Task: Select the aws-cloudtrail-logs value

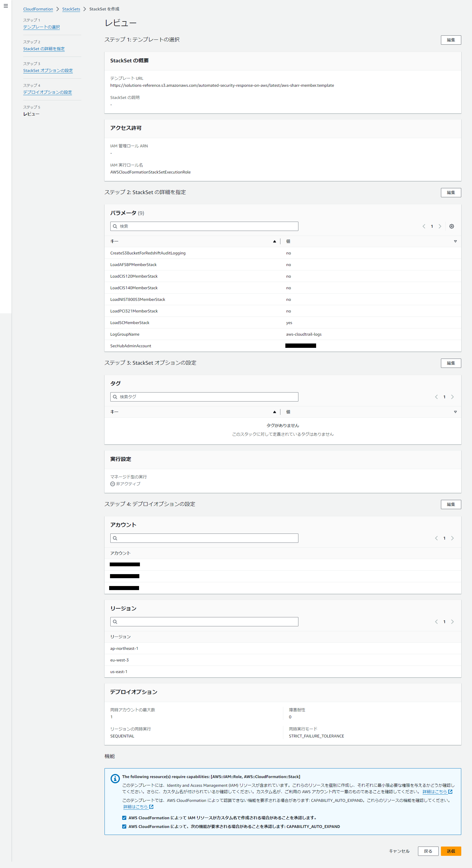Action: [304, 334]
